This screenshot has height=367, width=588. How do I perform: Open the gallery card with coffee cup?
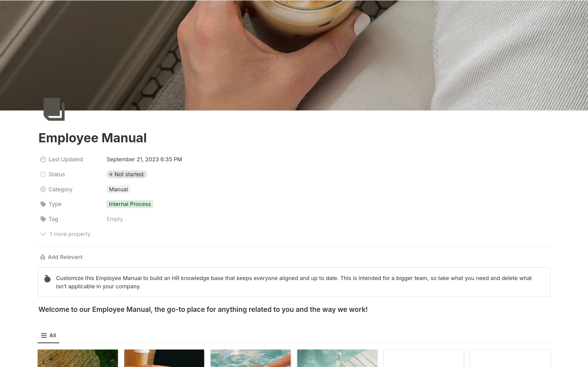164,358
